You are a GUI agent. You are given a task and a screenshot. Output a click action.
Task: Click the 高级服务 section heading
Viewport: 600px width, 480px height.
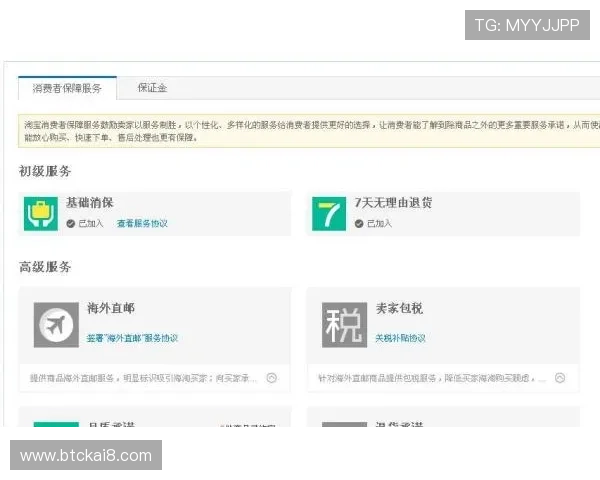click(45, 267)
